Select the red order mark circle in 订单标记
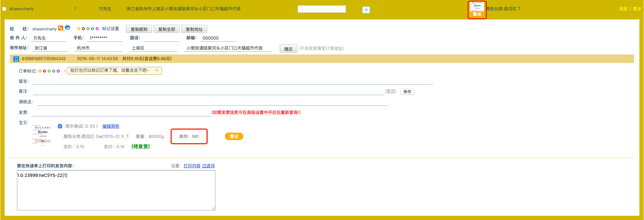The image size is (644, 220). 44,71
